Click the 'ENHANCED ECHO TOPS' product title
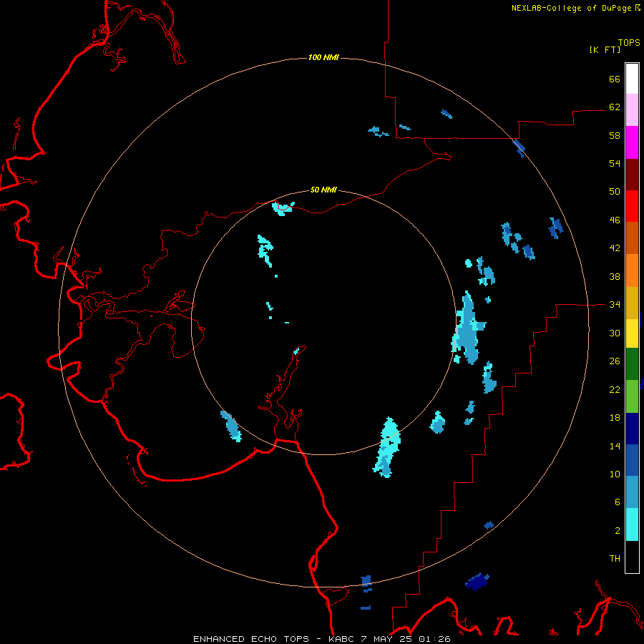644x644 pixels. click(x=251, y=639)
